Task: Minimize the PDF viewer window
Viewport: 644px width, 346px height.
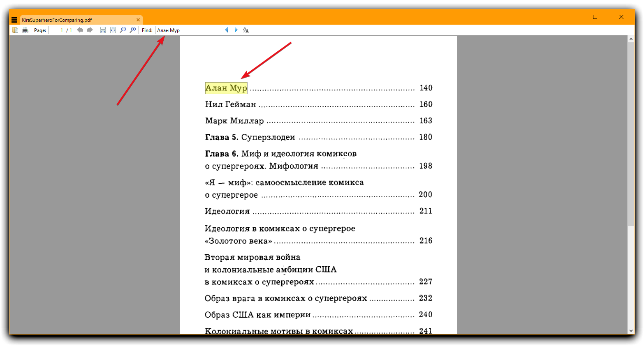Action: (x=570, y=17)
